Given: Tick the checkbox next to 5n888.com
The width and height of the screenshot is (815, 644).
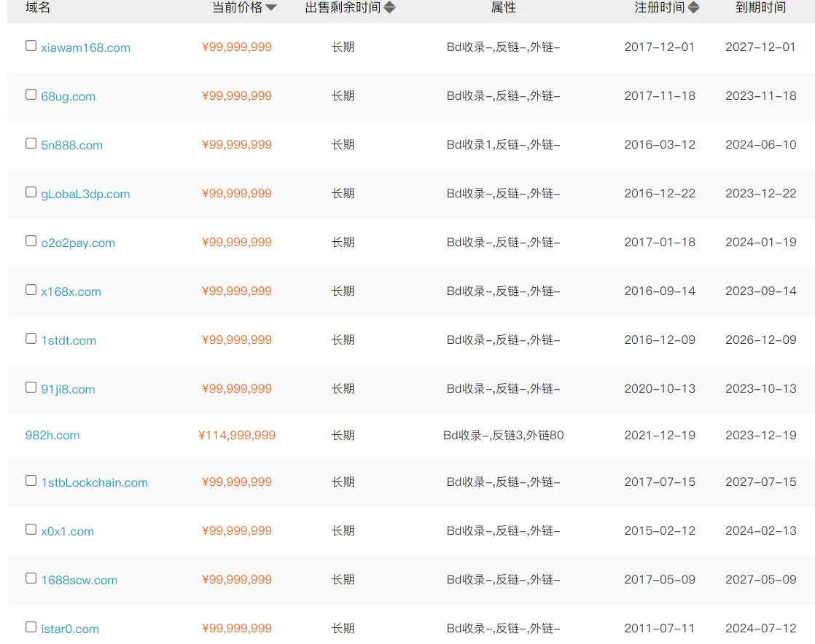Looking at the screenshot, I should coord(31,144).
